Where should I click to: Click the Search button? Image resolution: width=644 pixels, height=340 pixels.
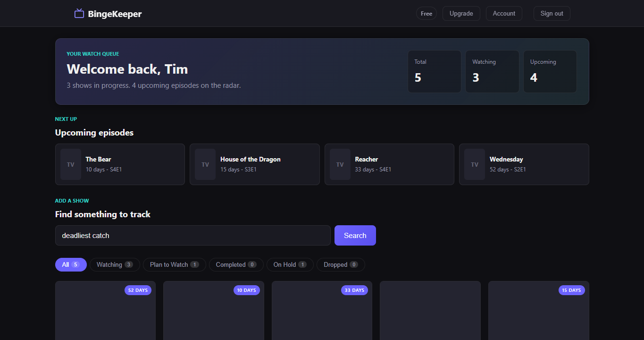point(355,236)
